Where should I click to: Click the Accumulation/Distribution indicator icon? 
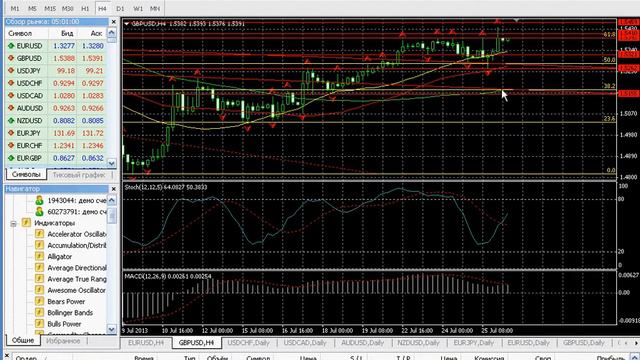tap(39, 245)
